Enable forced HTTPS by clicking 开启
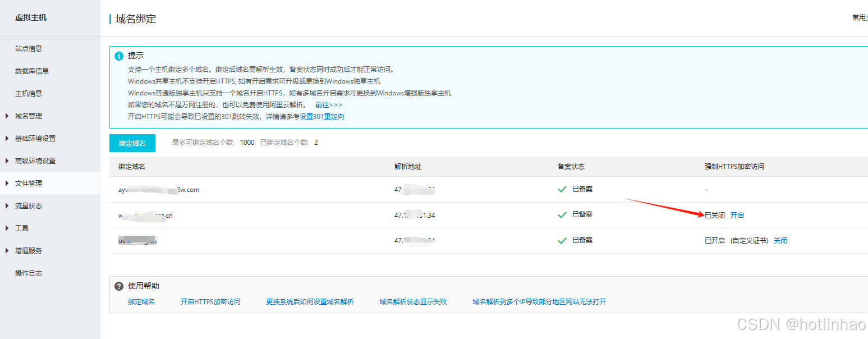This screenshot has width=868, height=339. click(737, 214)
